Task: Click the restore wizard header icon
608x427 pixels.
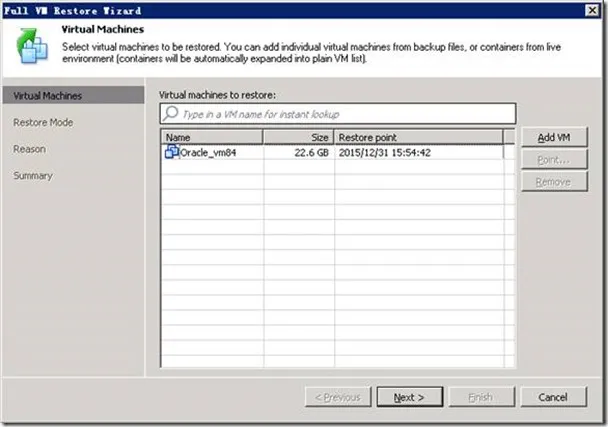Action: pos(32,46)
